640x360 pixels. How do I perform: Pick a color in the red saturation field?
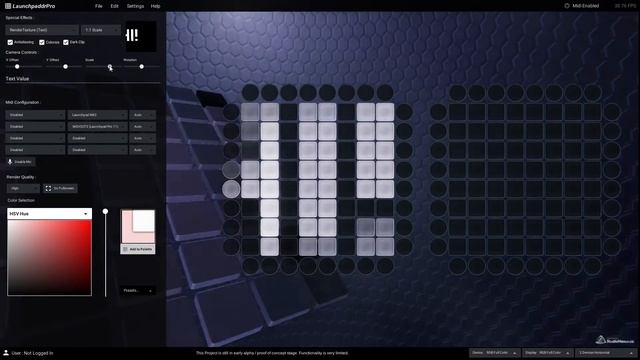coord(49,257)
